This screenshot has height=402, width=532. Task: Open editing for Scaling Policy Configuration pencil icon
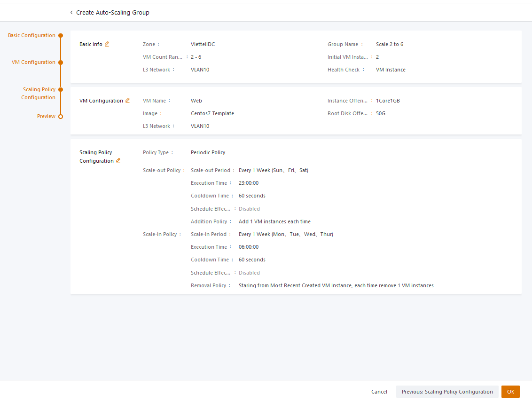118,161
